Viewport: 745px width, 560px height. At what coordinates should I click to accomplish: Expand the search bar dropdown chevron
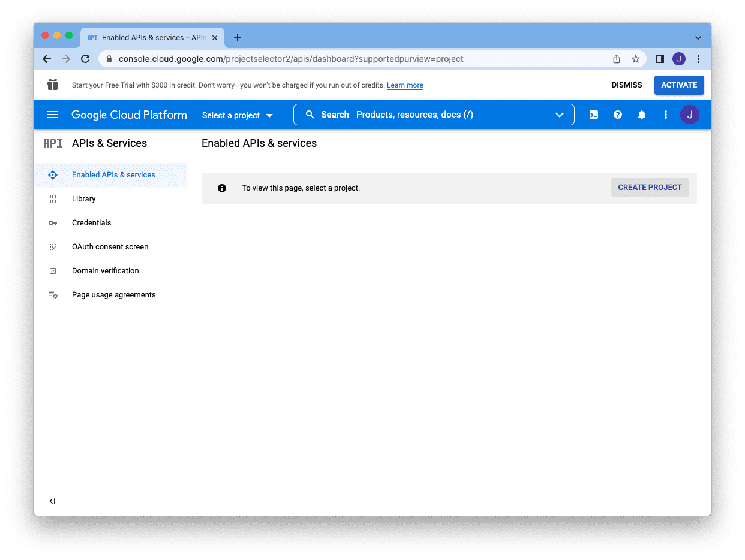coord(560,115)
